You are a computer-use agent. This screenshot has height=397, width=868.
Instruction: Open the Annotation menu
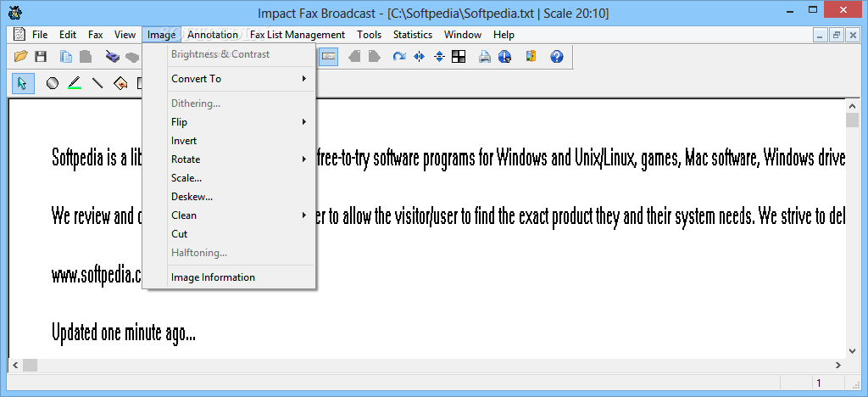click(213, 34)
